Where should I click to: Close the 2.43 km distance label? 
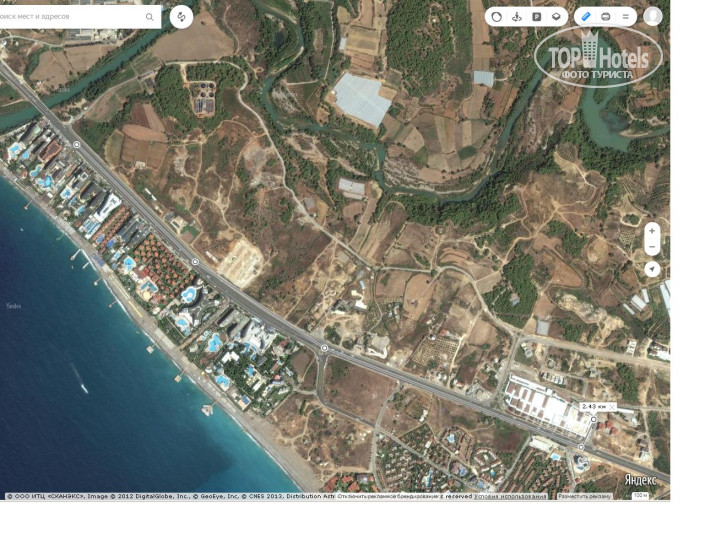611,406
